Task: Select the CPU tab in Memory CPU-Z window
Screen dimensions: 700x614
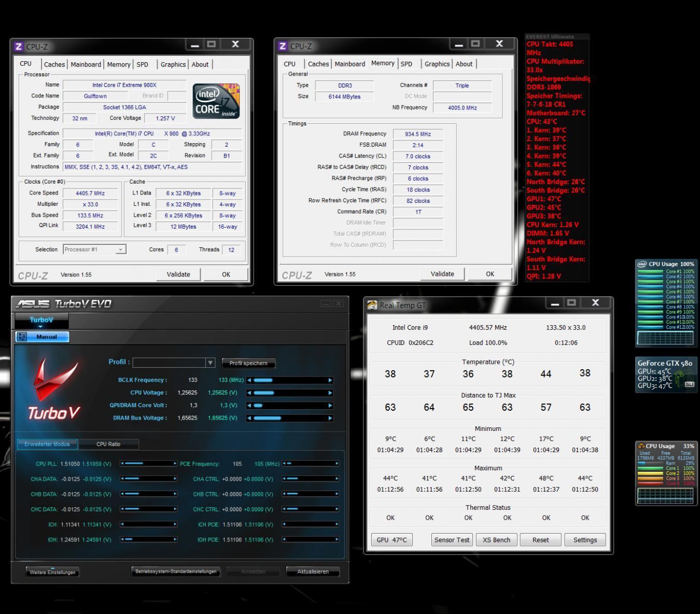Action: [x=289, y=64]
